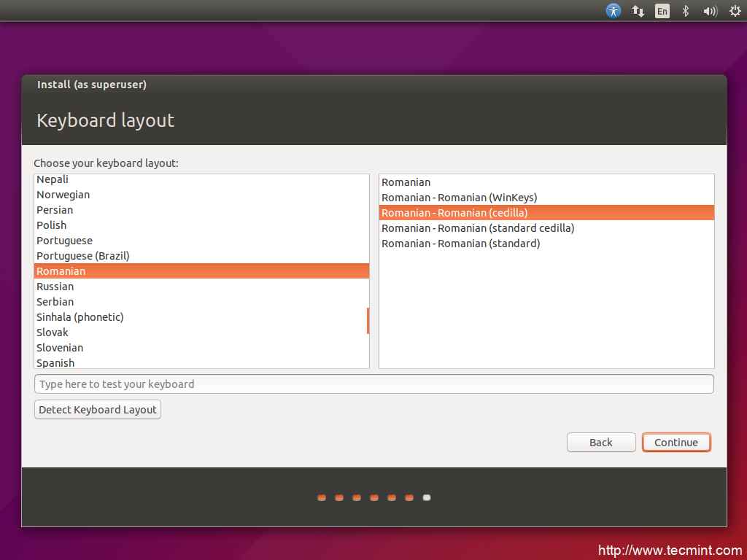Screen dimensions: 747x560
Task: Go back with the Back button
Action: coord(601,443)
